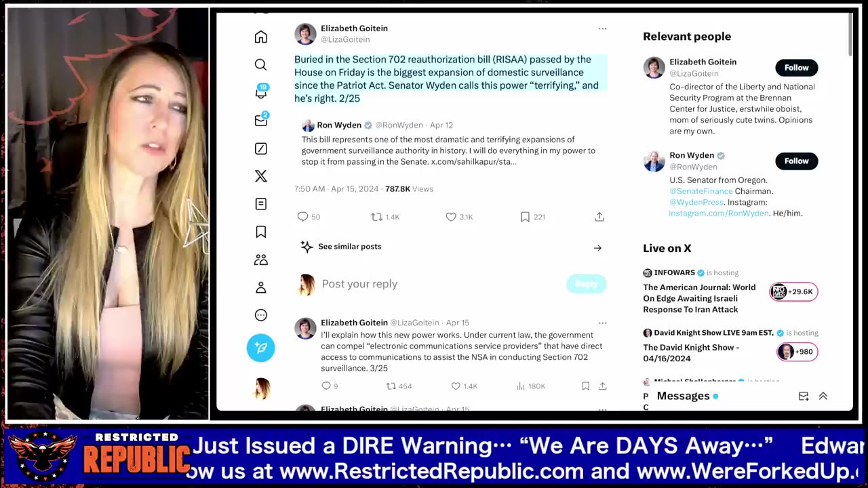
Task: Open more options on the 3/25 reply post
Action: pos(602,323)
